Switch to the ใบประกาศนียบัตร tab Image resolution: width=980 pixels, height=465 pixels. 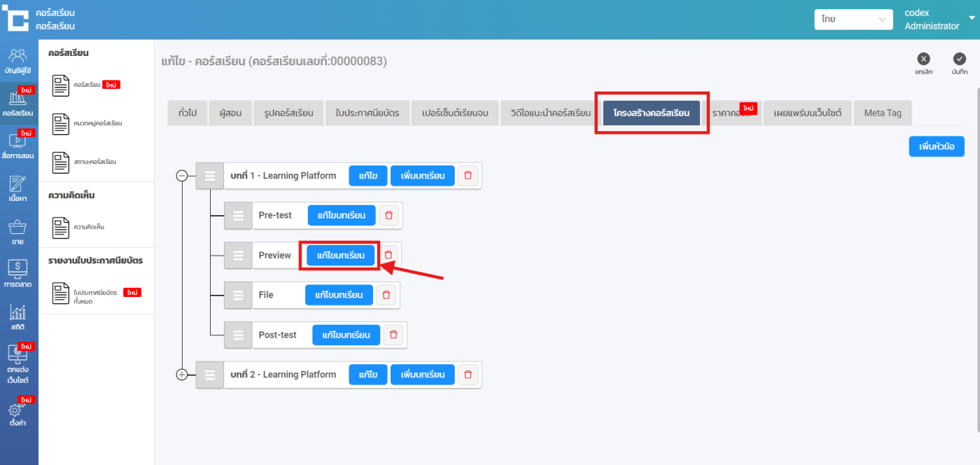(367, 113)
